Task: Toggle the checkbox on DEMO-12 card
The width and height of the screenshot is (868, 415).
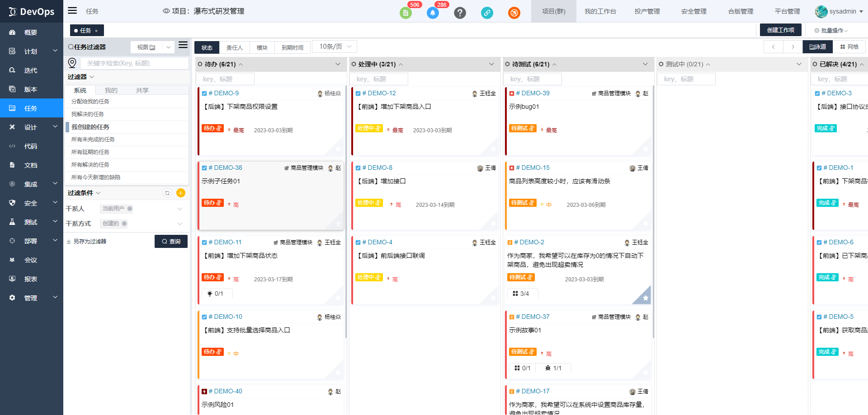Action: (x=358, y=93)
